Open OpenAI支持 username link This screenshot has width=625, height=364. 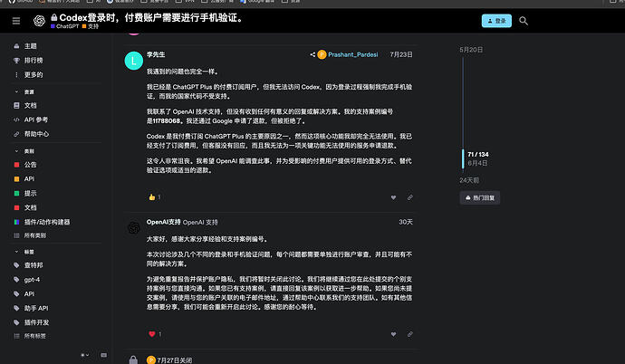click(163, 222)
